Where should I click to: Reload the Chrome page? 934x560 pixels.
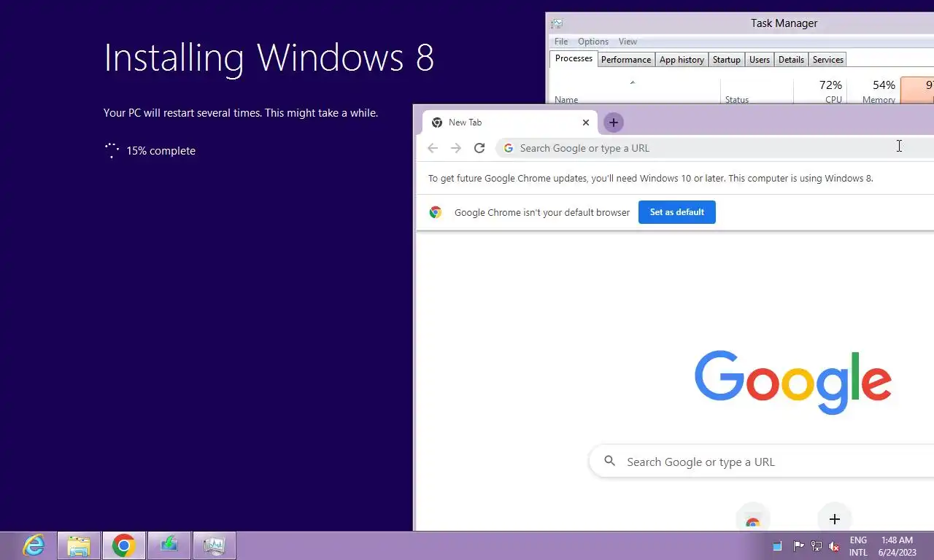(479, 148)
